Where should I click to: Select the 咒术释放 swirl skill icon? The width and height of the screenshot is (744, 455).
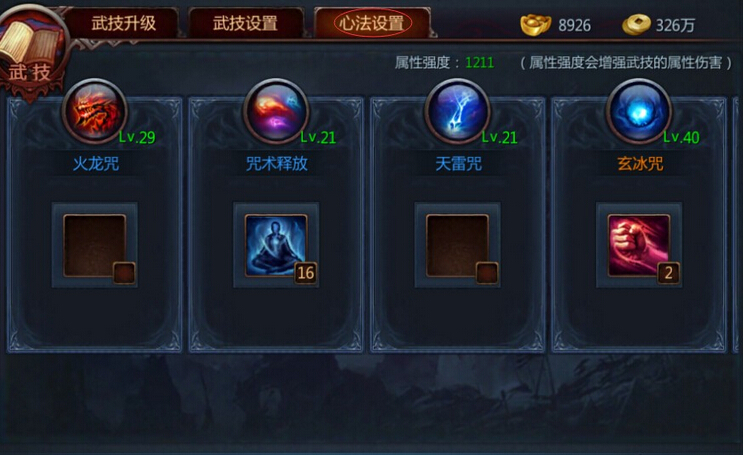pos(276,111)
